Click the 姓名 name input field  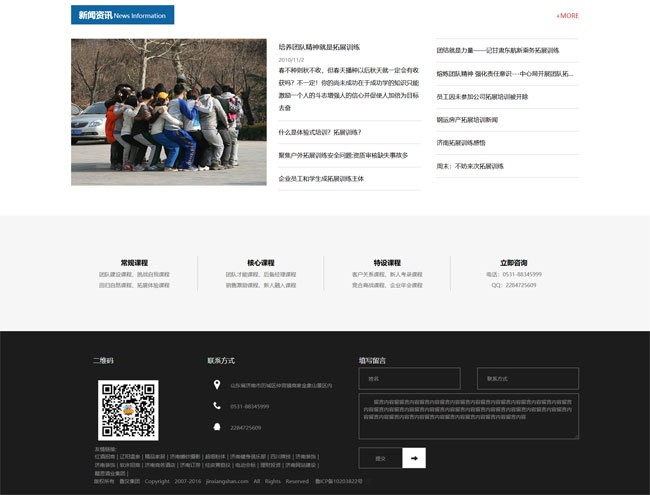410,379
